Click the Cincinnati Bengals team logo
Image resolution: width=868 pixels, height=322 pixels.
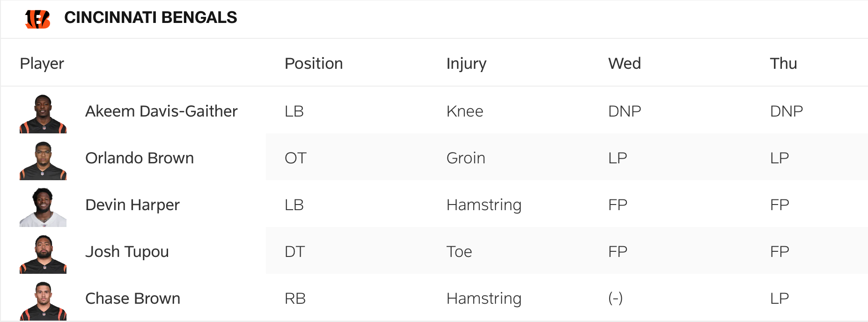[37, 19]
